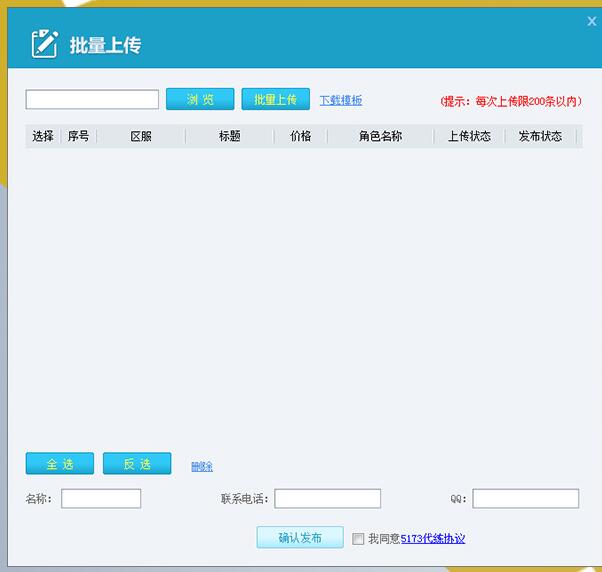The width and height of the screenshot is (602, 572).
Task: Close the 批量上传 dialog
Action: 592,21
